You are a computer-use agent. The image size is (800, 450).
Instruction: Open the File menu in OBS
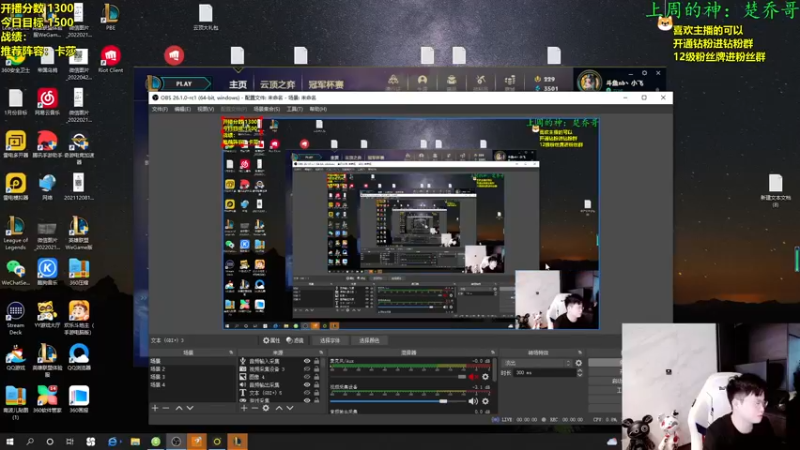160,109
